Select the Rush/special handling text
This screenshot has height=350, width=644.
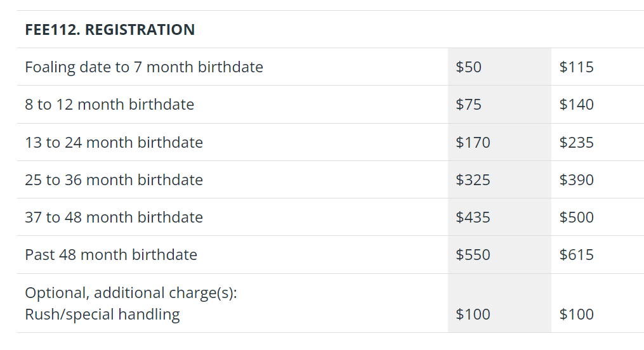(102, 314)
